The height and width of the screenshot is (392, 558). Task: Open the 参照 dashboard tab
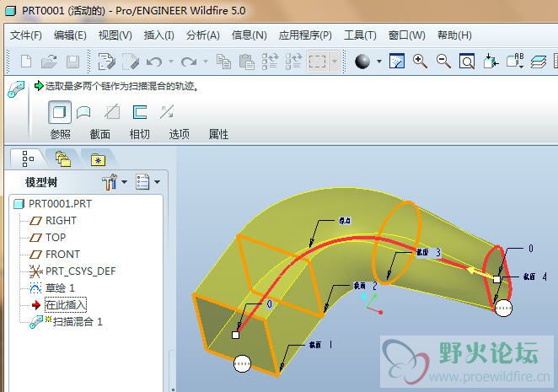click(60, 134)
